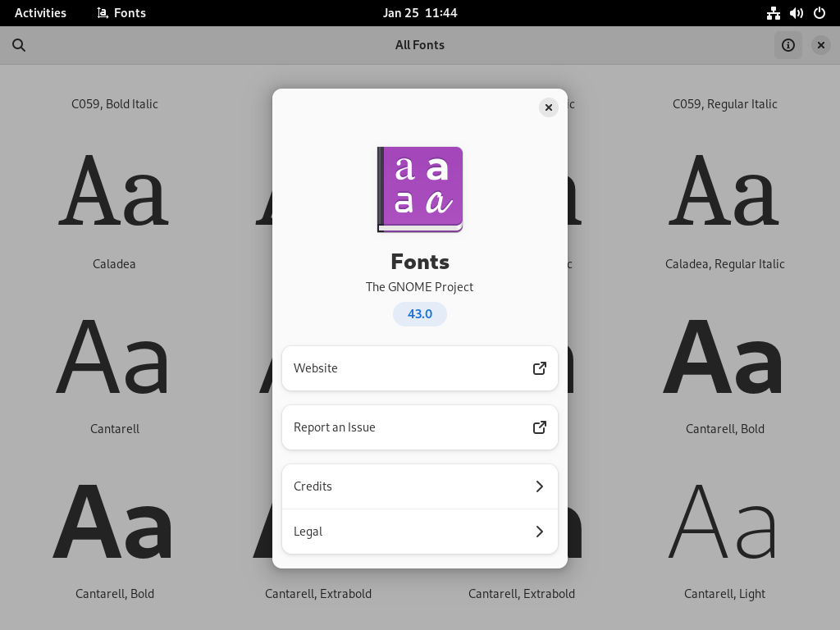This screenshot has width=840, height=630.
Task: Open the Legal section
Action: click(420, 532)
